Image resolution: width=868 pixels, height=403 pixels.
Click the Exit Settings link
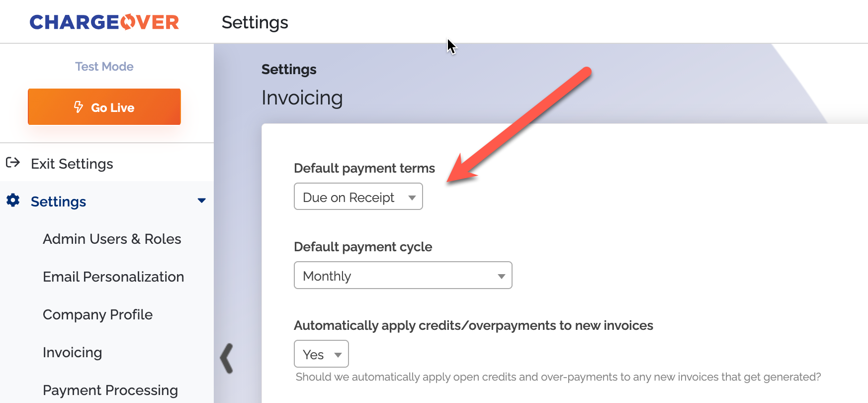point(72,164)
